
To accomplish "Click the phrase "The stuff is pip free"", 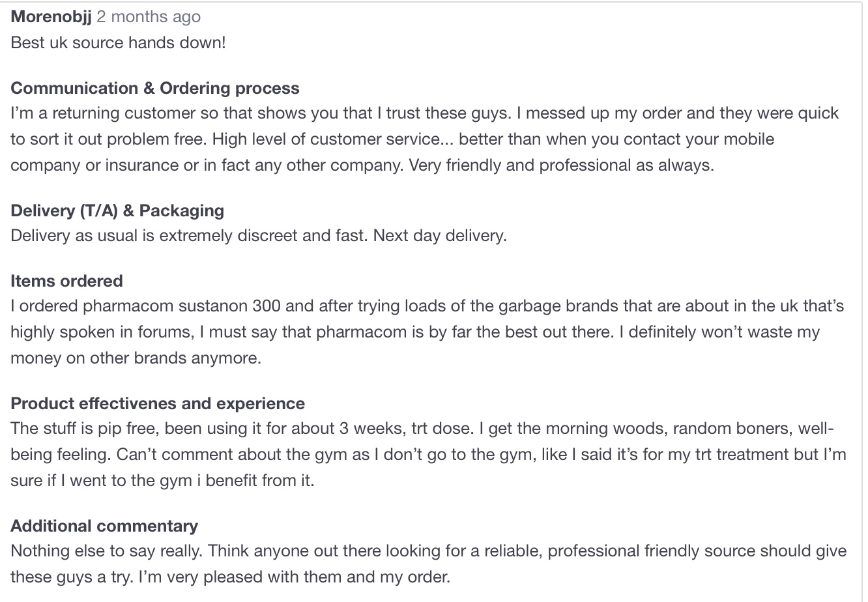I will tap(85, 429).
